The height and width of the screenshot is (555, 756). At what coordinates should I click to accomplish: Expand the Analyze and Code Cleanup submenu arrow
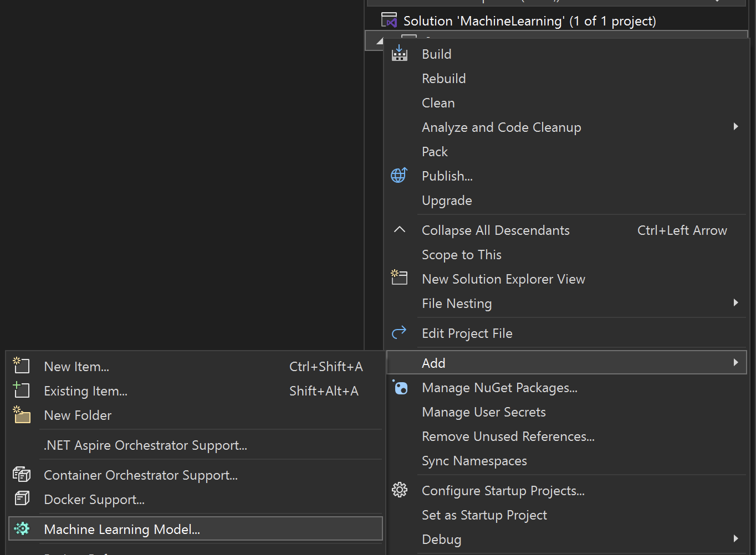click(735, 127)
